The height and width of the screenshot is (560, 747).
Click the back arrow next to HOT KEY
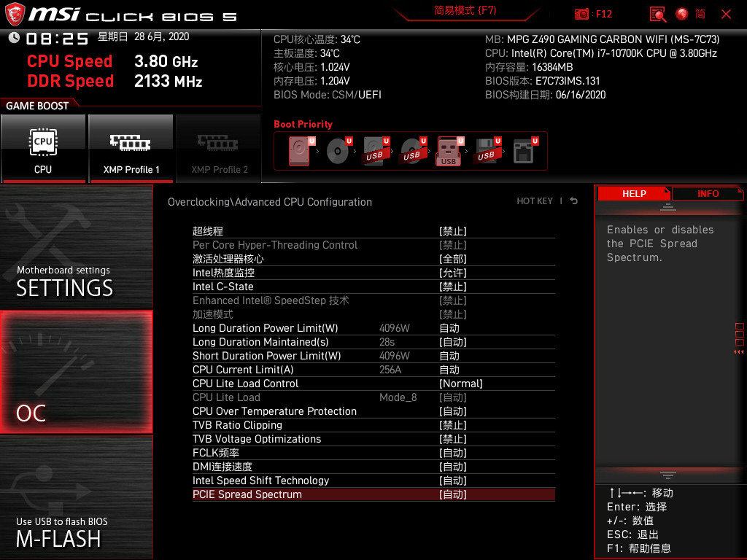pos(574,201)
